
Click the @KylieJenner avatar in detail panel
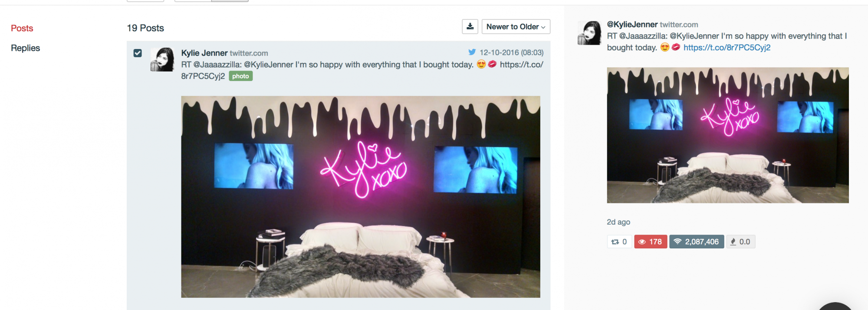589,33
